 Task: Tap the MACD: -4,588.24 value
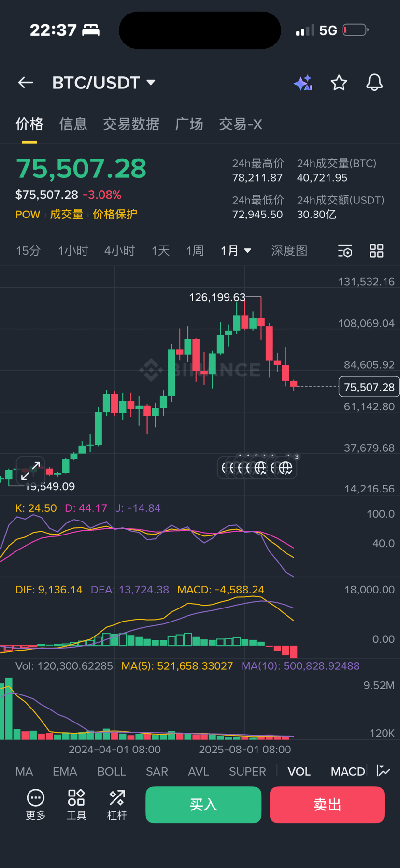coord(221,590)
